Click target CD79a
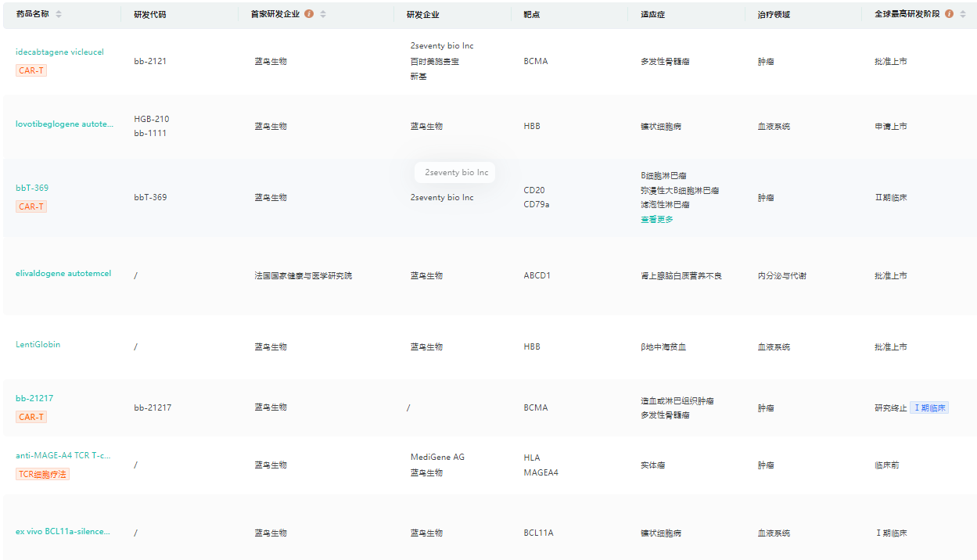 point(537,204)
